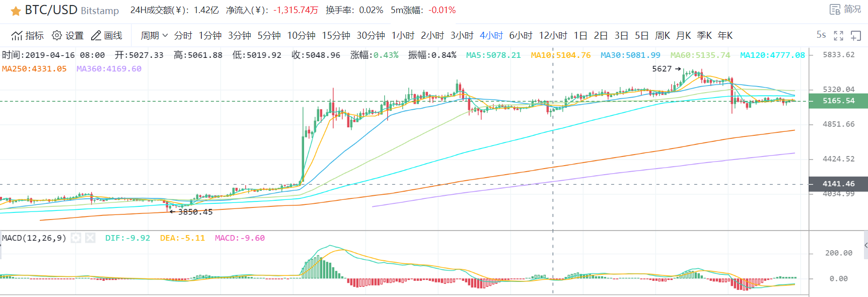Expand the 周期 period dropdown
This screenshot has height=297, width=868.
pos(154,36)
